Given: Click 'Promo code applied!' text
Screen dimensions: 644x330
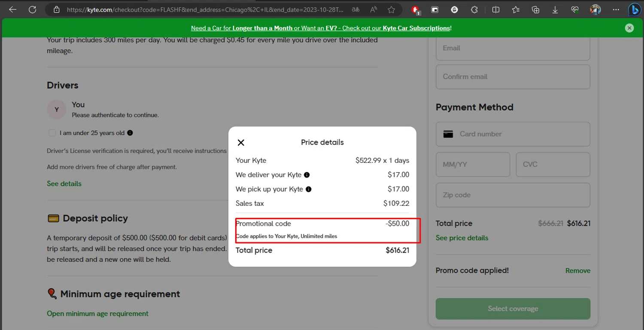Looking at the screenshot, I should [x=472, y=271].
